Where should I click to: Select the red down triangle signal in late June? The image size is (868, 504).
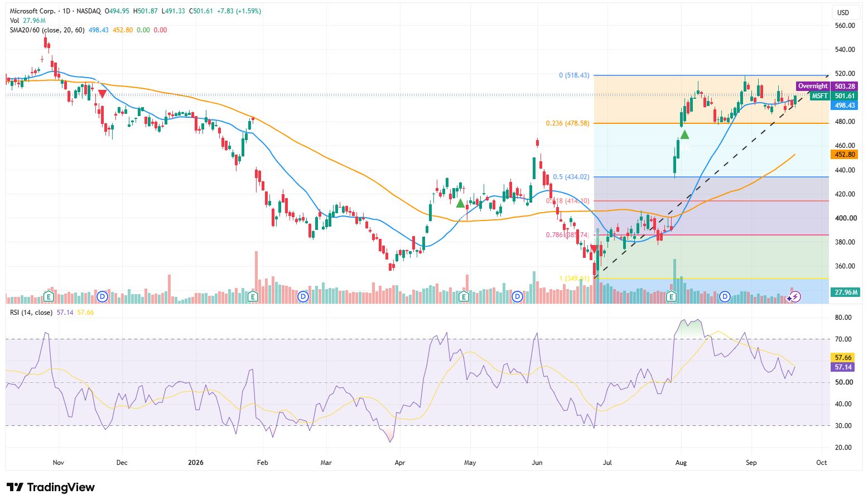(594, 249)
